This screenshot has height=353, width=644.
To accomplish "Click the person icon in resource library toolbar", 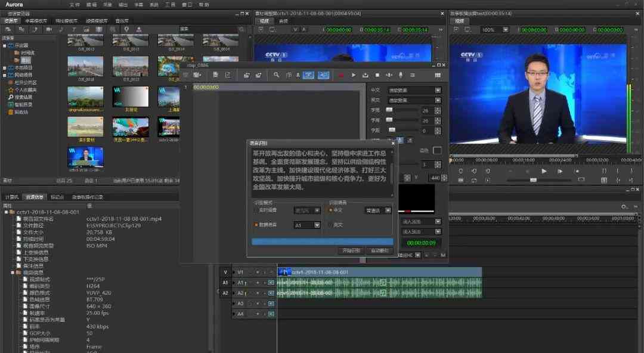I will [x=139, y=29].
